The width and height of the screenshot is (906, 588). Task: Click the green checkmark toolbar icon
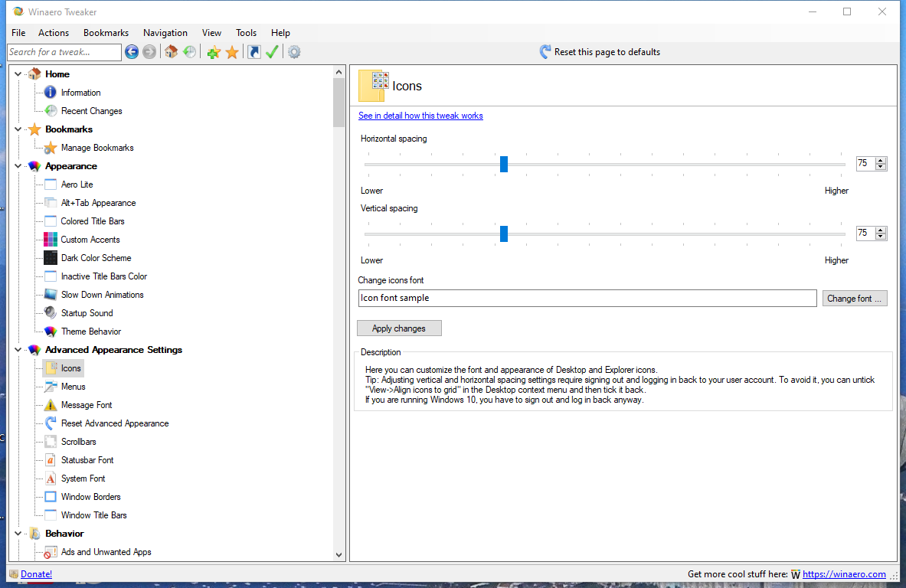pyautogui.click(x=272, y=52)
